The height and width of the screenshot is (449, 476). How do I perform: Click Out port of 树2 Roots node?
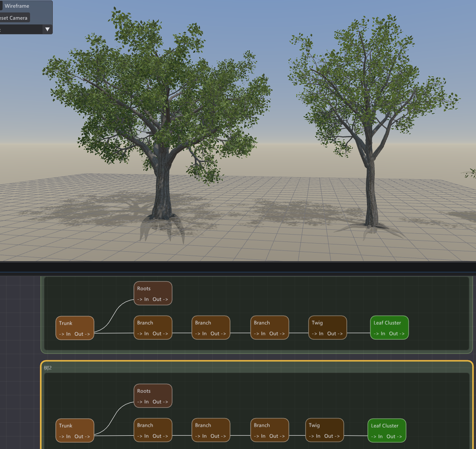tap(160, 402)
